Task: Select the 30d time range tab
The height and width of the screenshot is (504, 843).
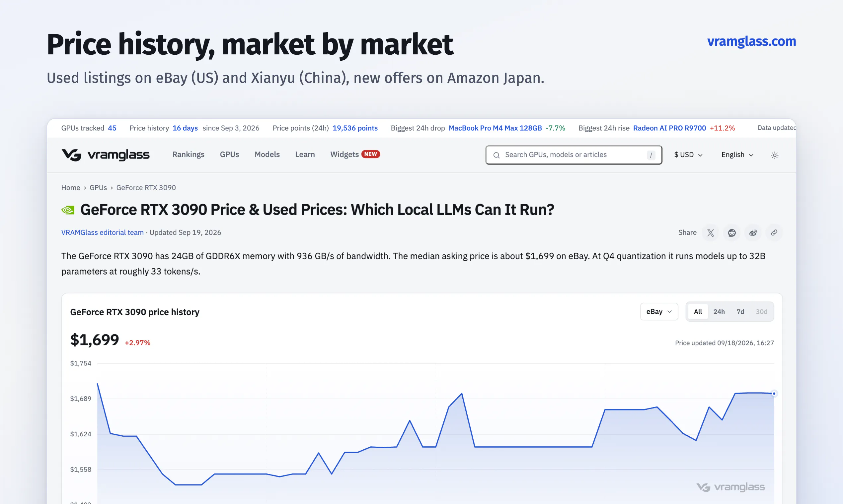Action: 761,312
